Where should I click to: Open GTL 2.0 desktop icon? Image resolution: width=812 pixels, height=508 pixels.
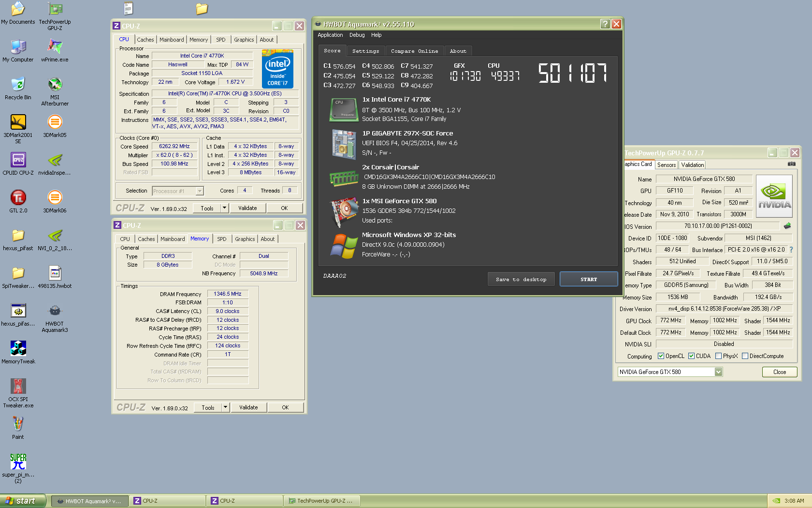18,202
